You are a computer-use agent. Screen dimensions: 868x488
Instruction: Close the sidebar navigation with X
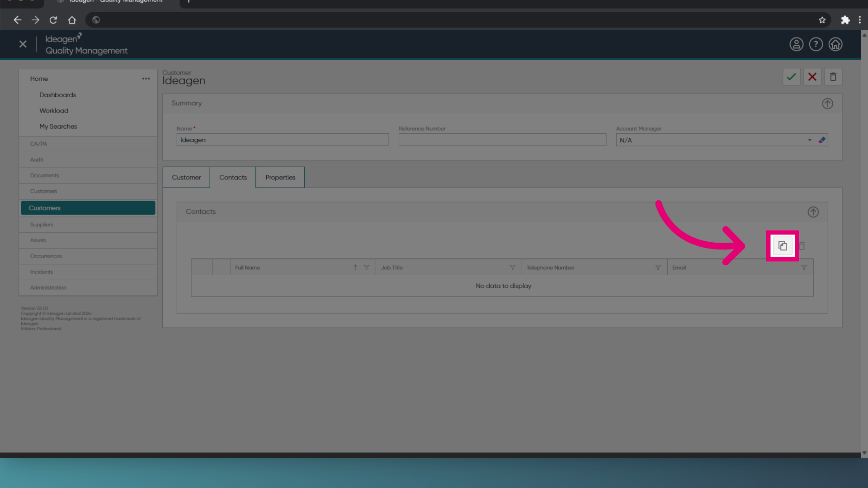(x=23, y=44)
